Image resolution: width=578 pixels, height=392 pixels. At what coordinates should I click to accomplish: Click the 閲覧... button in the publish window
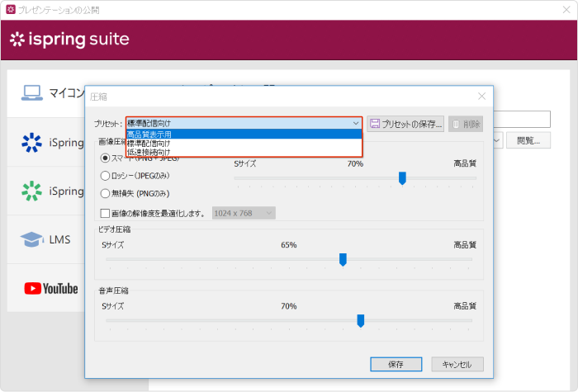[528, 140]
